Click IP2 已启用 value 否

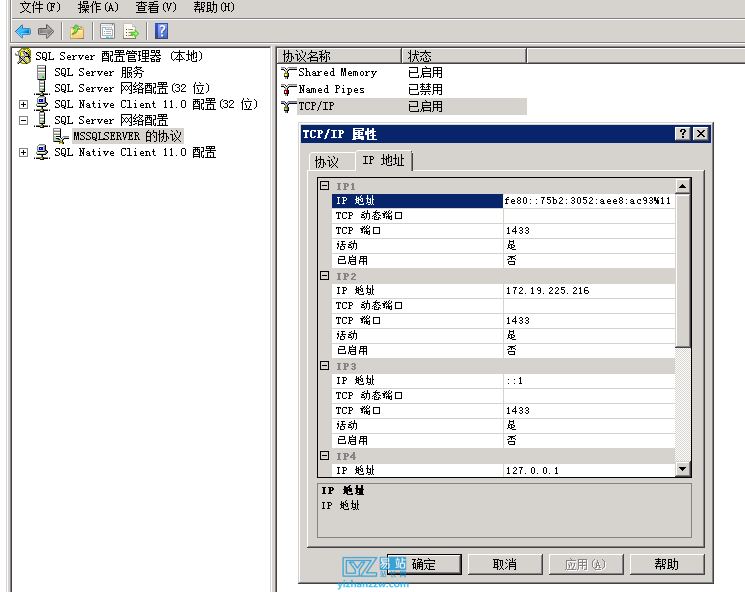pos(589,350)
